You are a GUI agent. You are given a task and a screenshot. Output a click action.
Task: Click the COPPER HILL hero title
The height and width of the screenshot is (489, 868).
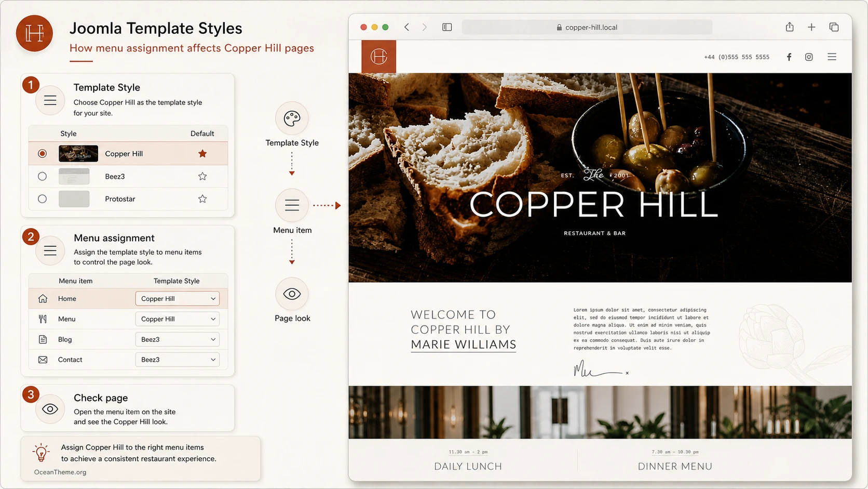[x=594, y=205]
